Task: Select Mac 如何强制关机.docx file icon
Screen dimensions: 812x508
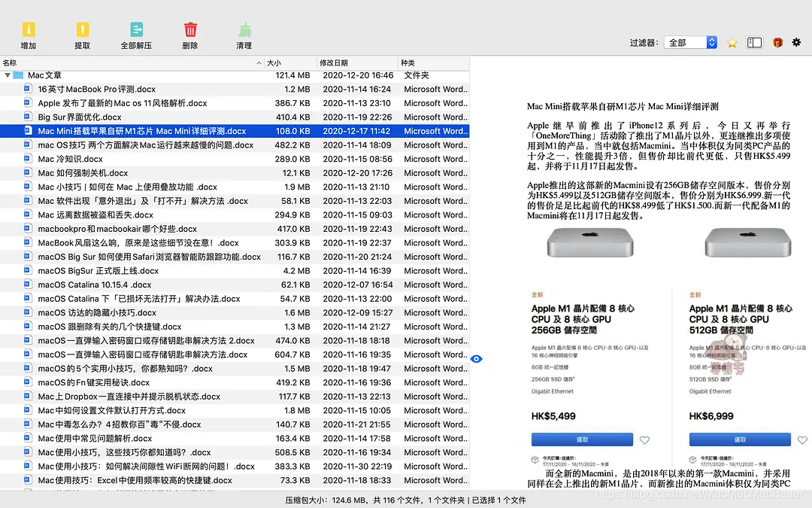Action: click(x=28, y=173)
